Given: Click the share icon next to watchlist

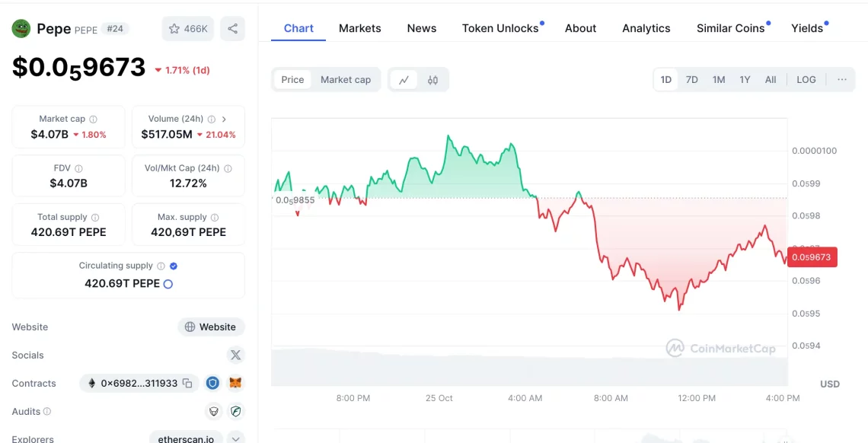Looking at the screenshot, I should click(232, 29).
